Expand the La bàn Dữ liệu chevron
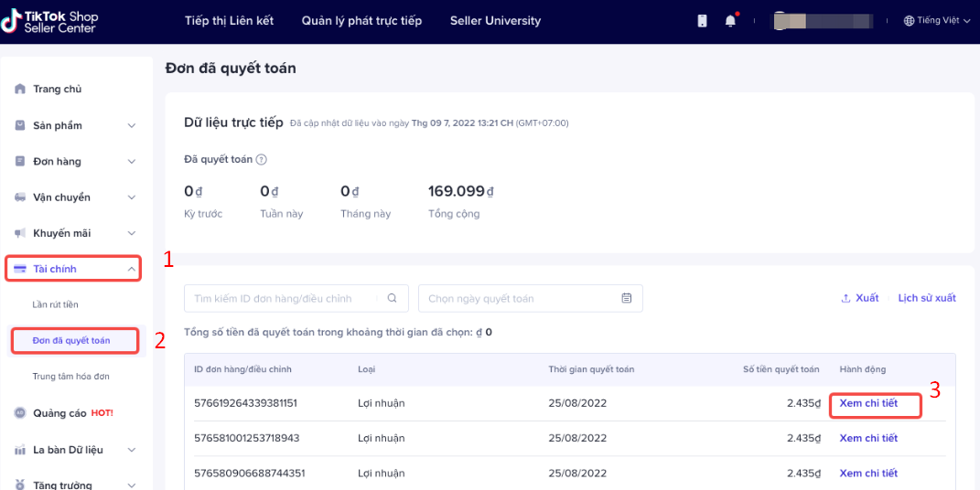Screen dimensions: 980x490 pos(131,450)
